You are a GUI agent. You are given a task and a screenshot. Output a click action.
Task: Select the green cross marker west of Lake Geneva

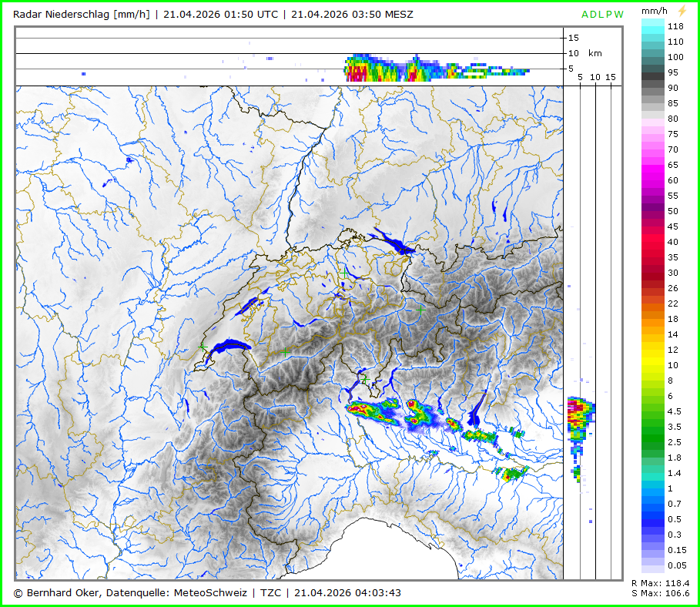pyautogui.click(x=202, y=347)
